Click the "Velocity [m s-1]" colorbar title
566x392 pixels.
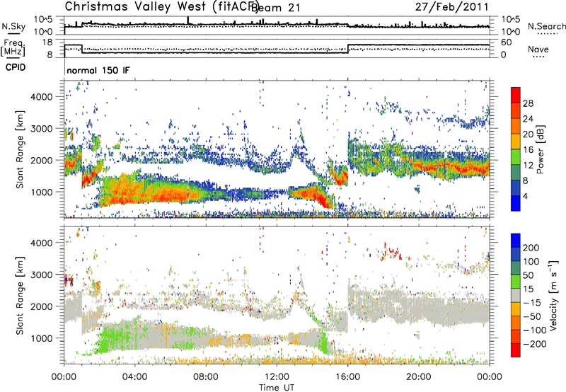[553, 295]
